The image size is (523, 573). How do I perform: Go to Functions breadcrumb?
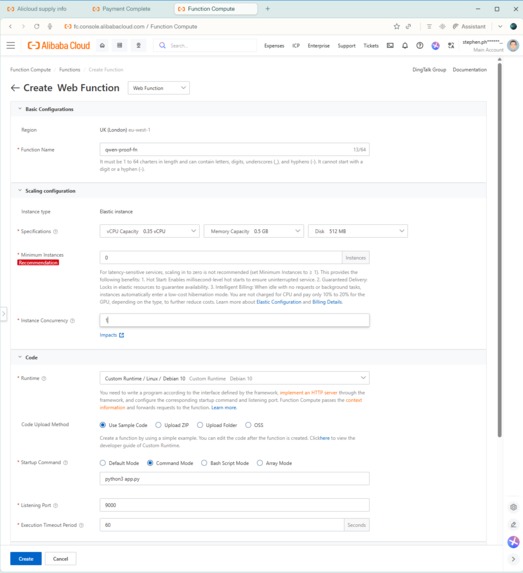click(x=69, y=69)
